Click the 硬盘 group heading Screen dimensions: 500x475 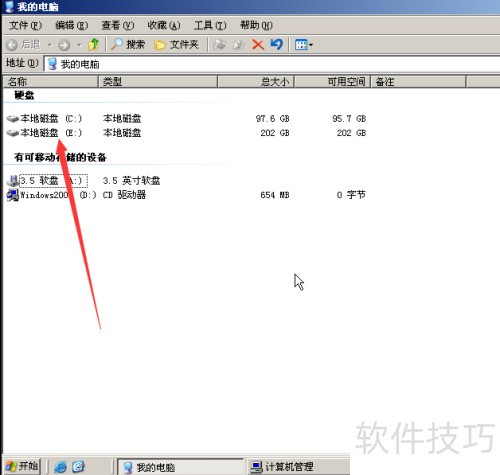click(24, 95)
